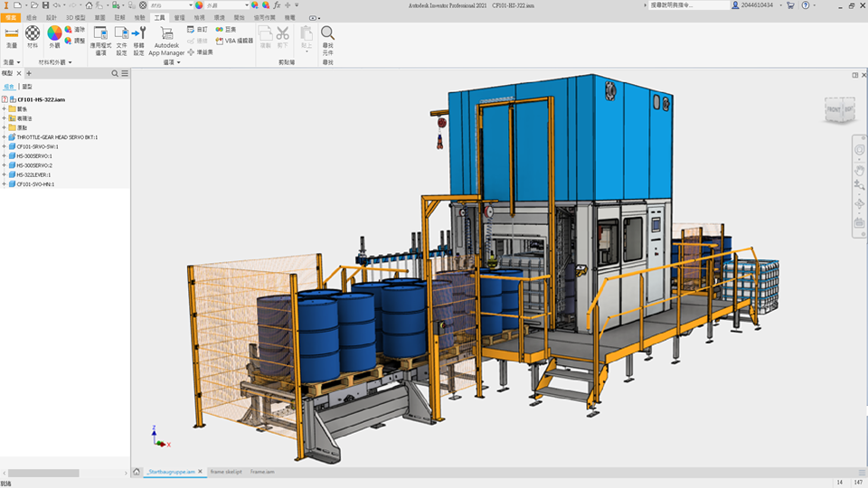Image resolution: width=868 pixels, height=488 pixels.
Task: Click the Measure (測量) tool icon
Action: 12,34
